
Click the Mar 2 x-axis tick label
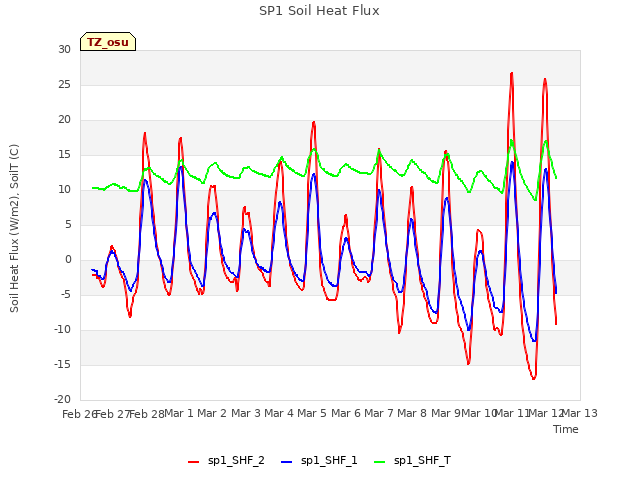pyautogui.click(x=212, y=413)
